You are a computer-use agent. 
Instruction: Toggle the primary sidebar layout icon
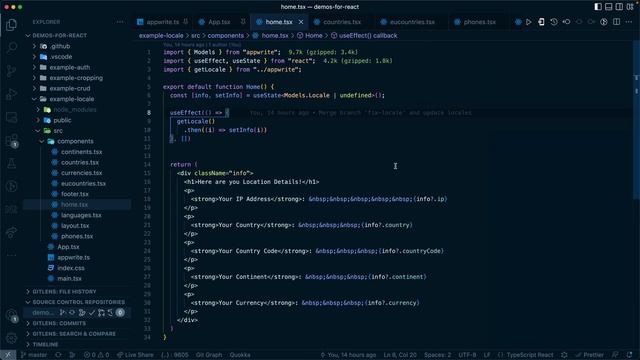pos(598,7)
